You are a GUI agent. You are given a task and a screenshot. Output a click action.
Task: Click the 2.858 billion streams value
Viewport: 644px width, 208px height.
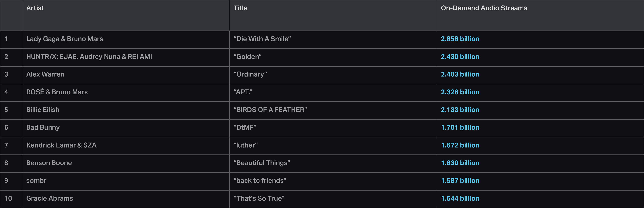460,39
